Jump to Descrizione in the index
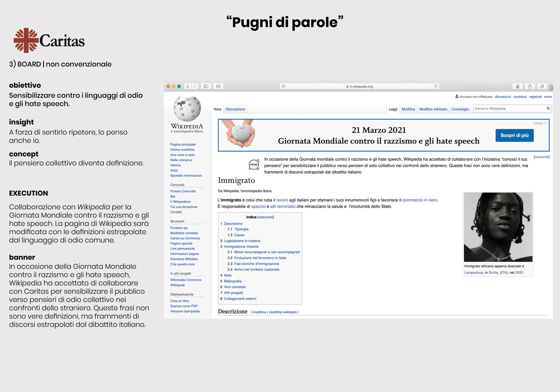This screenshot has width=560, height=392. click(x=233, y=223)
